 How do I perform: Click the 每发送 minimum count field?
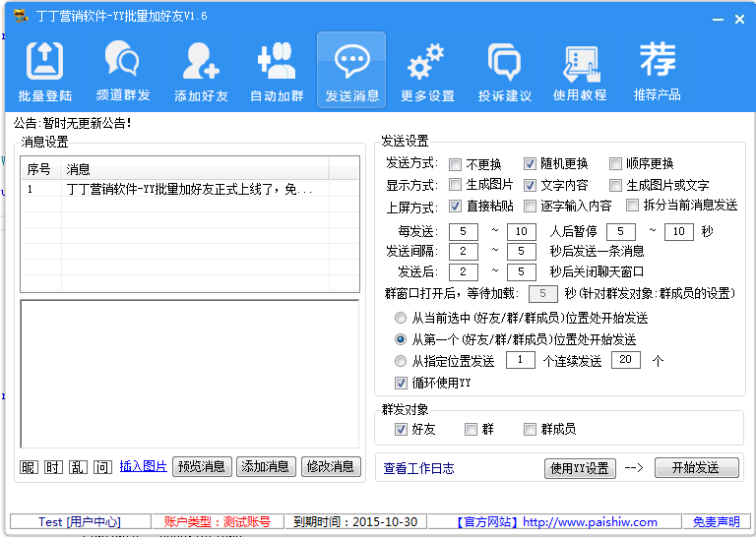coord(464,232)
